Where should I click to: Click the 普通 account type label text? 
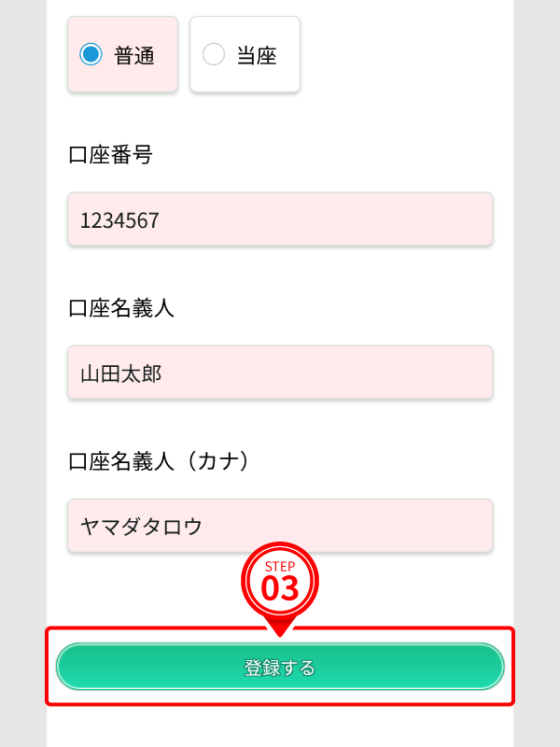tap(134, 56)
